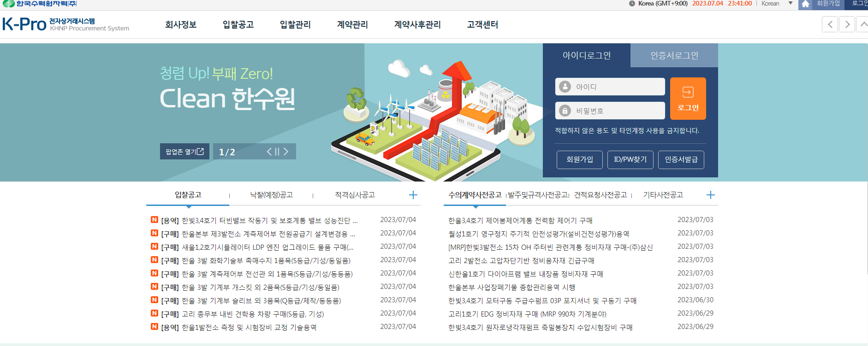868x346 pixels.
Task: Select 낙찰(예정)공고 tab
Action: pos(271,195)
